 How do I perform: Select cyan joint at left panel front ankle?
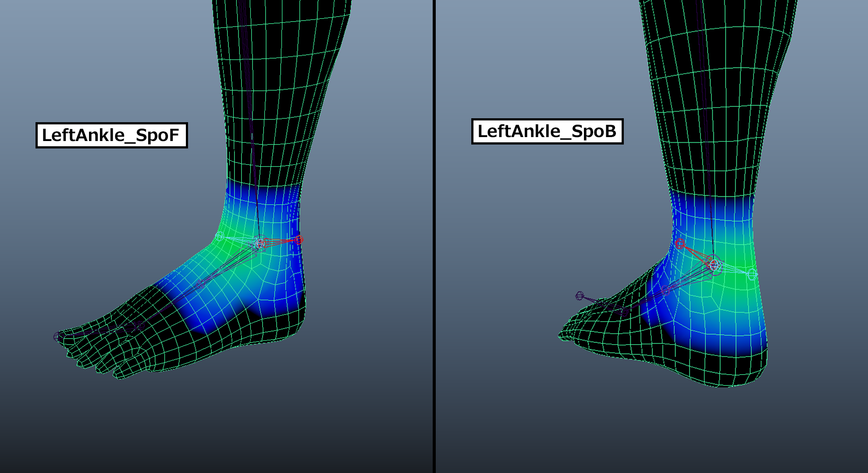pos(220,236)
